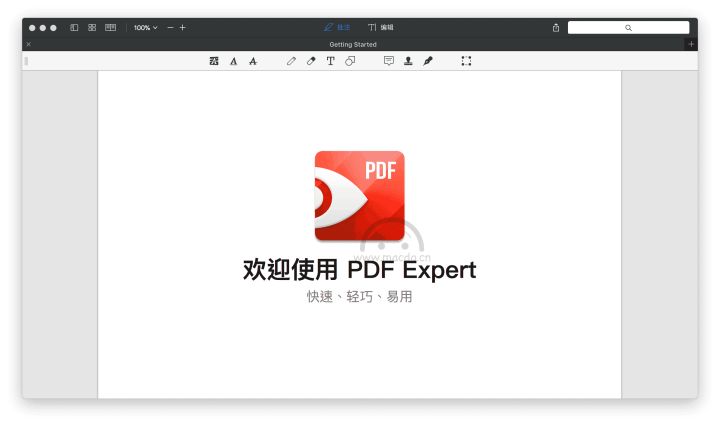The width and height of the screenshot is (720, 425).
Task: Click the PDF Expert logo in document
Action: 360,196
